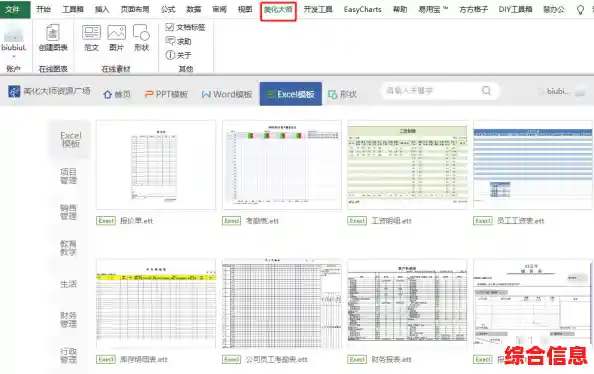Image resolution: width=594 pixels, height=374 pixels.
Task: Click Excel badge beside 考勤表.ett
Action: pos(231,221)
